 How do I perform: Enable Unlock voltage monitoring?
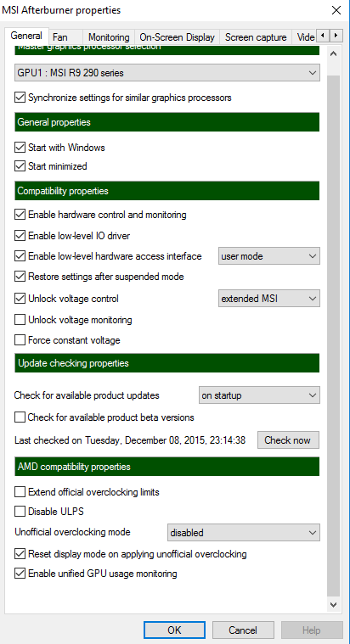pyautogui.click(x=20, y=320)
